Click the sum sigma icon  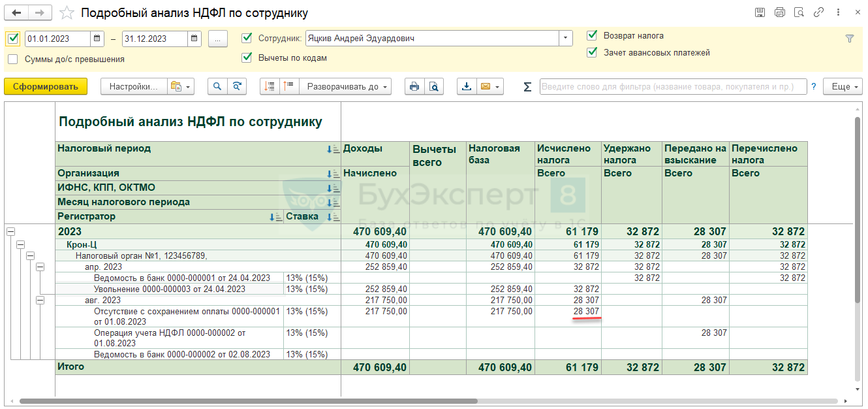(527, 87)
